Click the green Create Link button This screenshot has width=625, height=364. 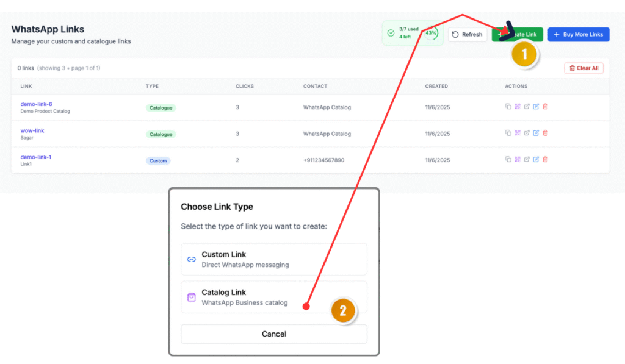coord(517,35)
